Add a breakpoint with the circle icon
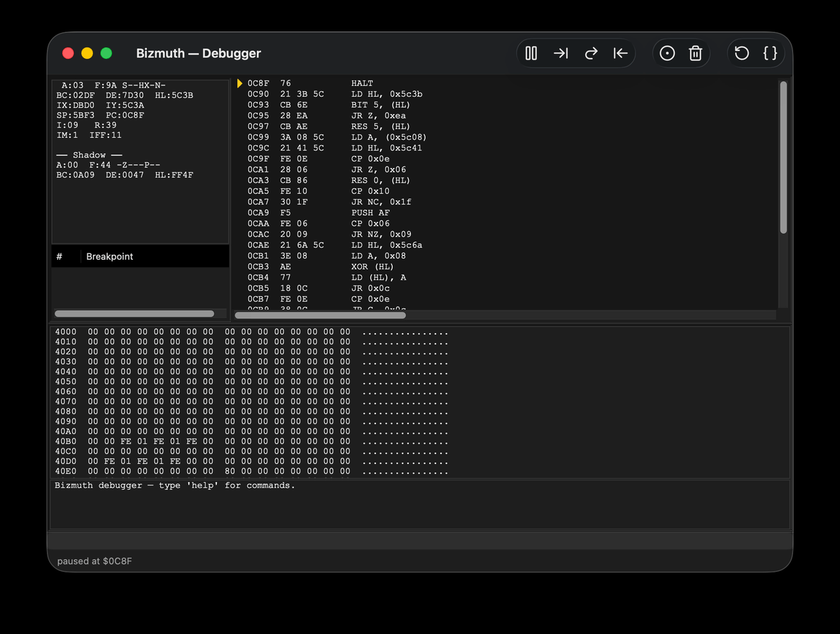Image resolution: width=840 pixels, height=634 pixels. click(667, 53)
